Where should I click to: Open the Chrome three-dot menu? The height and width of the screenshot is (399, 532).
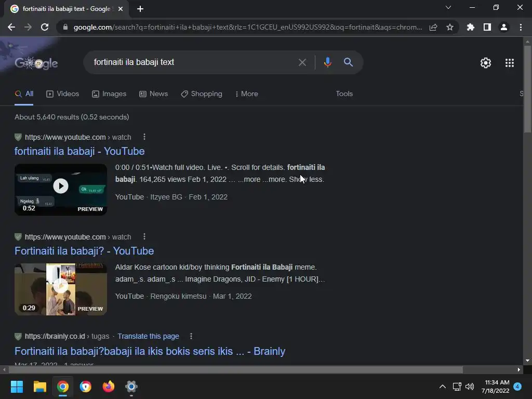click(x=521, y=27)
